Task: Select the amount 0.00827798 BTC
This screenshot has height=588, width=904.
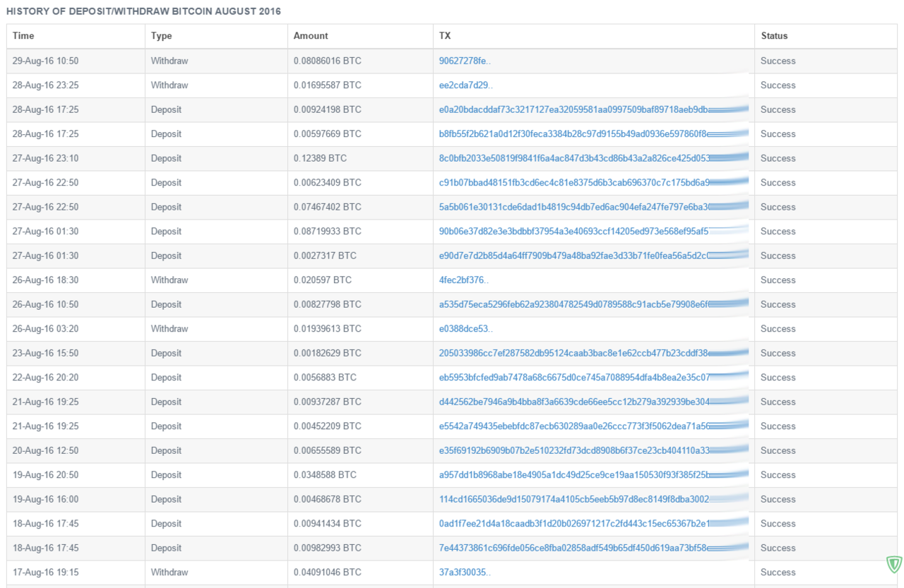Action: [x=327, y=304]
